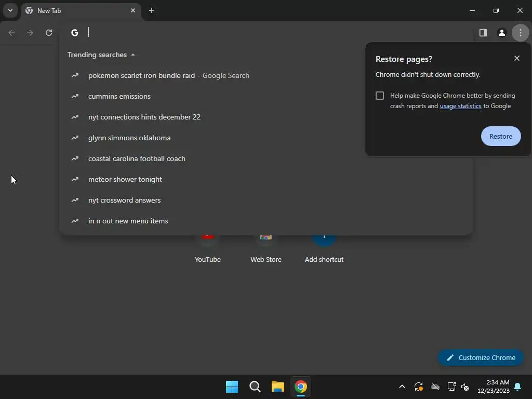This screenshot has height=399, width=532.
Task: Click the Google G icon in address bar
Action: (75, 33)
